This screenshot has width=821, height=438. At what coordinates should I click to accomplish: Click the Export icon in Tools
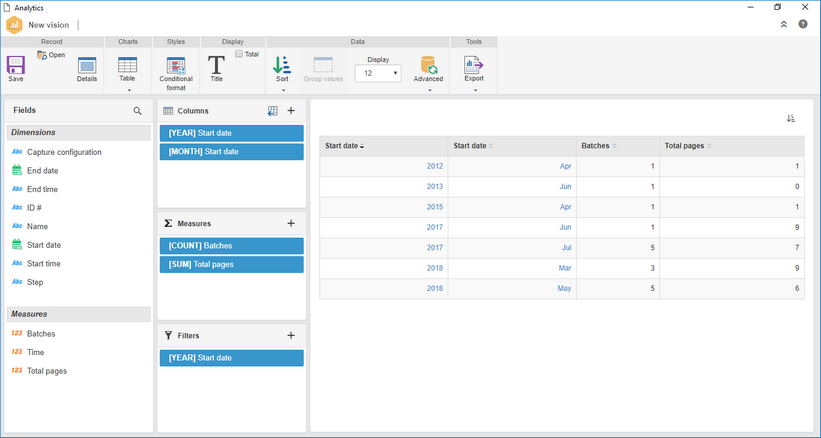[474, 65]
